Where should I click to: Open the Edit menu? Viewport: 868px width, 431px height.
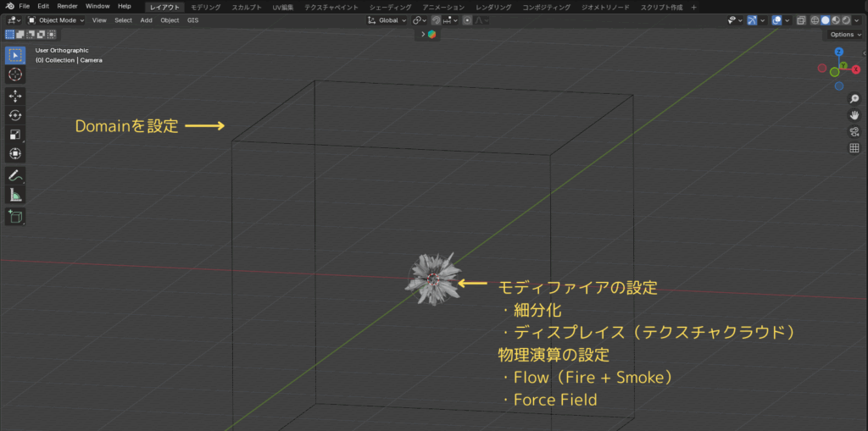coord(43,7)
